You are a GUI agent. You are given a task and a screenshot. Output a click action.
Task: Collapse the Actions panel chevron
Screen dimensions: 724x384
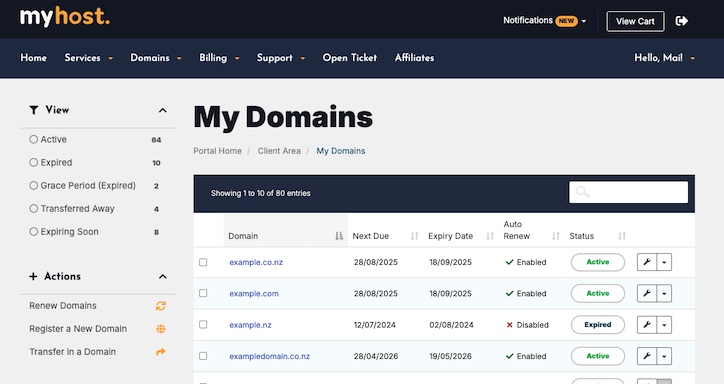(163, 276)
